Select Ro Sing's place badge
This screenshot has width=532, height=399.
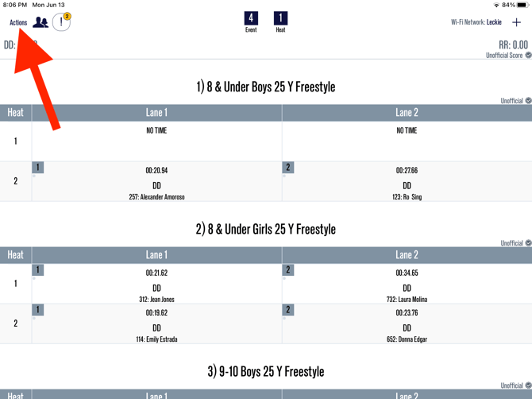point(288,168)
